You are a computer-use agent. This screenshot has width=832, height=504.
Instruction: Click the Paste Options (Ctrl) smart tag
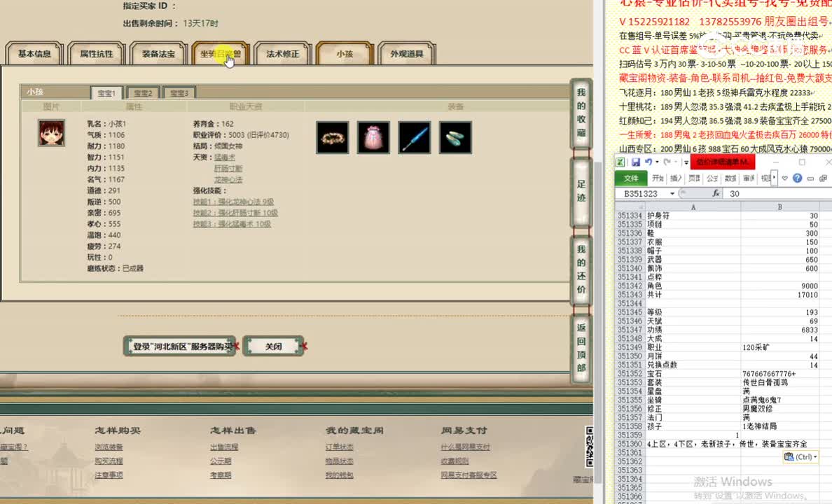[800, 456]
